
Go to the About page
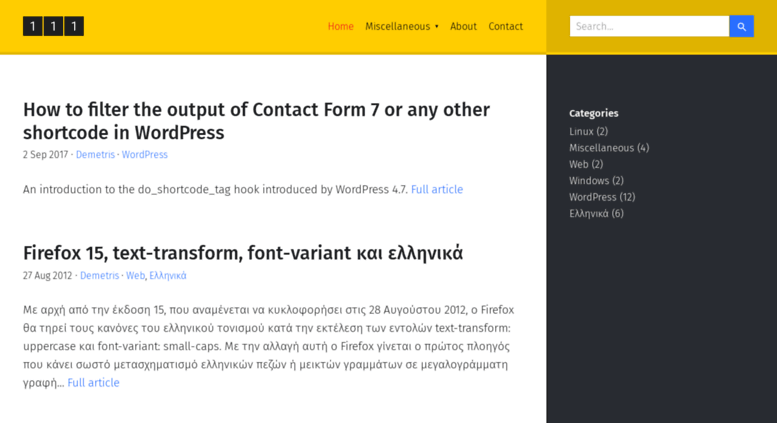tap(463, 26)
